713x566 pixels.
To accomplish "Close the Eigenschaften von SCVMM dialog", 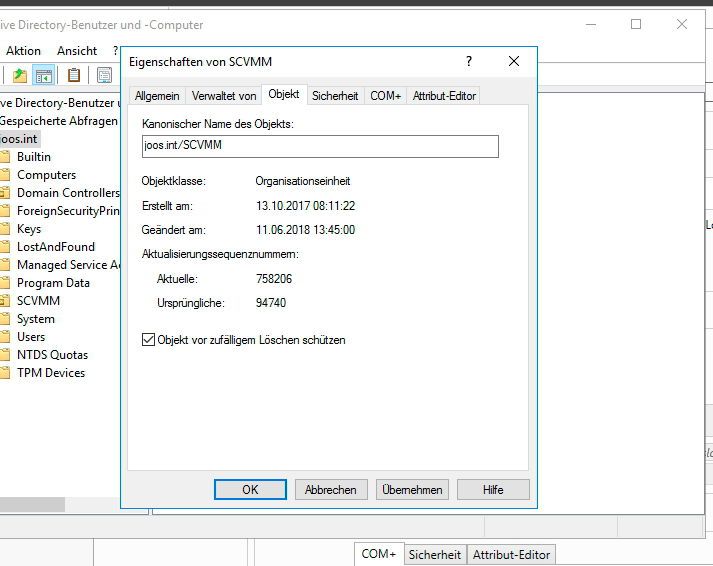I will point(514,61).
